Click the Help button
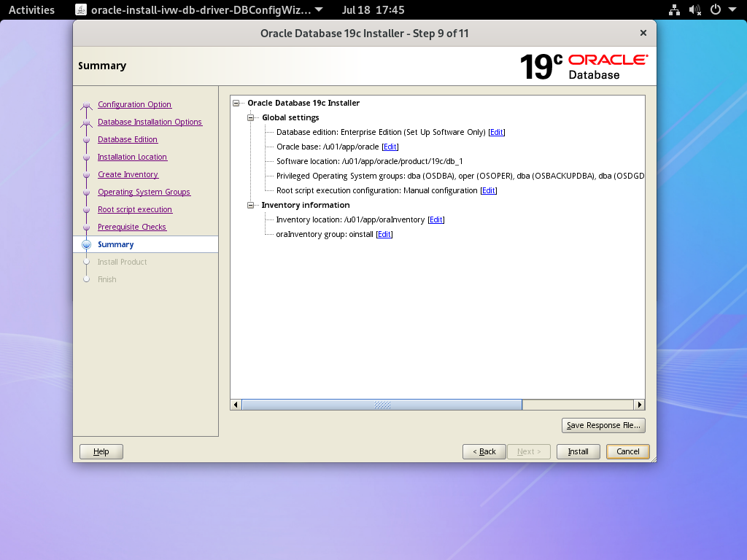The height and width of the screenshot is (560, 747). pyautogui.click(x=101, y=451)
